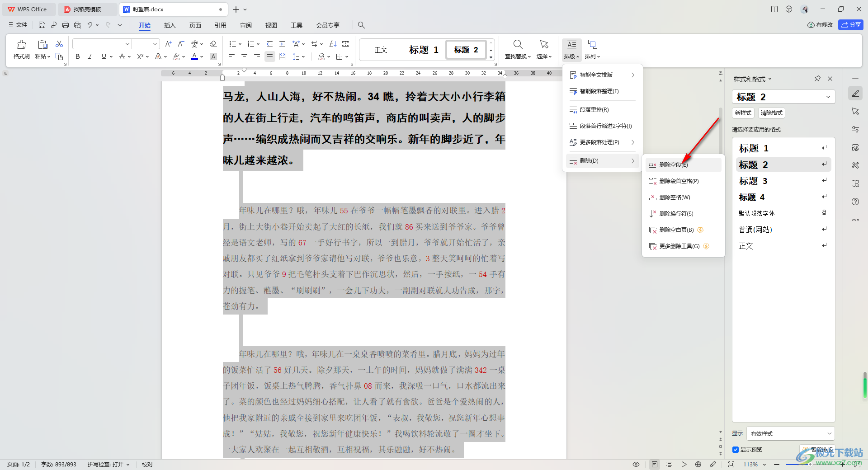This screenshot has width=868, height=470.
Task: Click the help question-mark icon in sidebar
Action: click(x=855, y=202)
